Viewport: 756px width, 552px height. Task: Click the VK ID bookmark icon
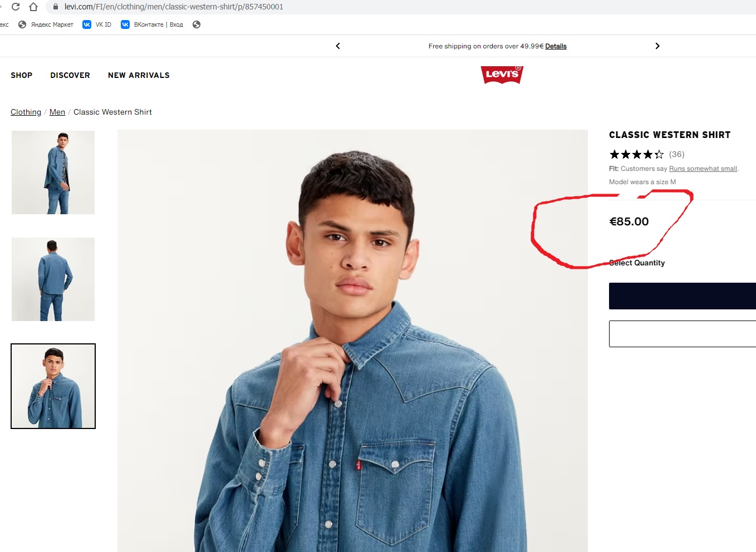click(87, 24)
